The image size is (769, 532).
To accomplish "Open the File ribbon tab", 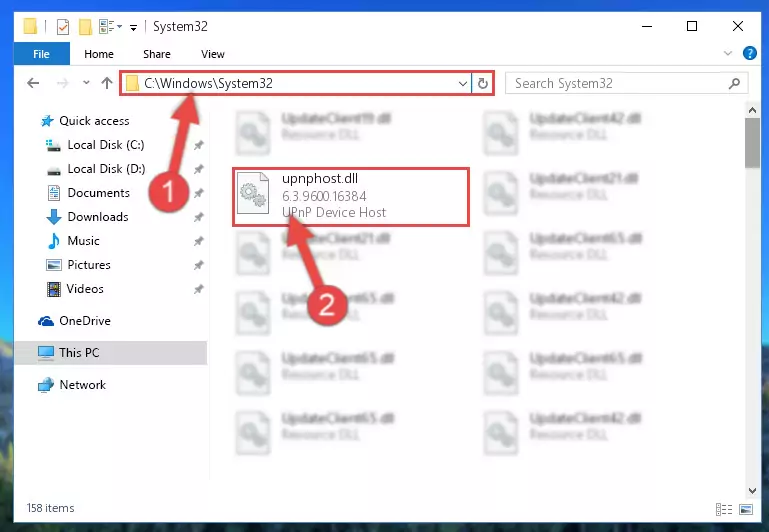I will pyautogui.click(x=41, y=54).
